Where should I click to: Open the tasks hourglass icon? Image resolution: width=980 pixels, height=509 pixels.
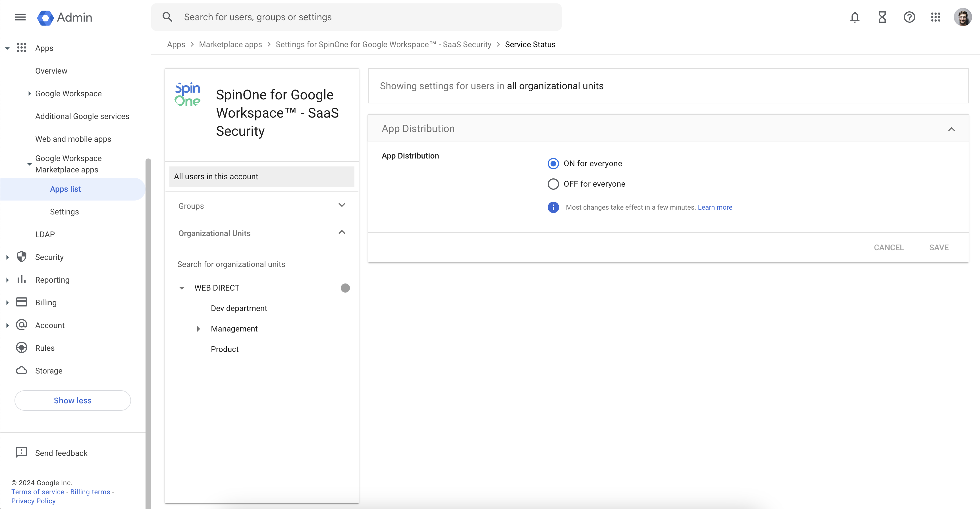(x=882, y=17)
